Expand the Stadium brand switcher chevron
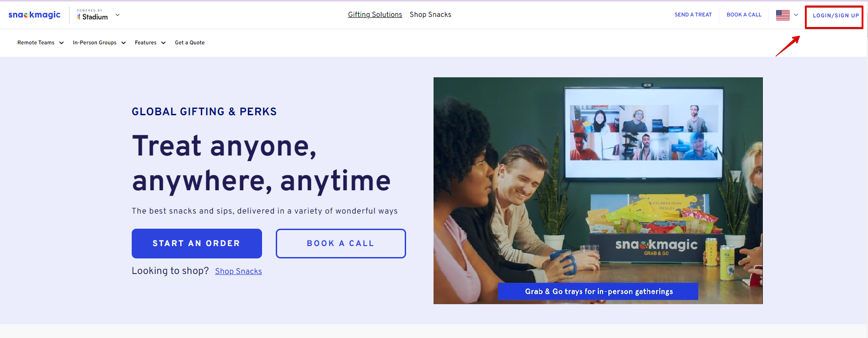 [118, 15]
